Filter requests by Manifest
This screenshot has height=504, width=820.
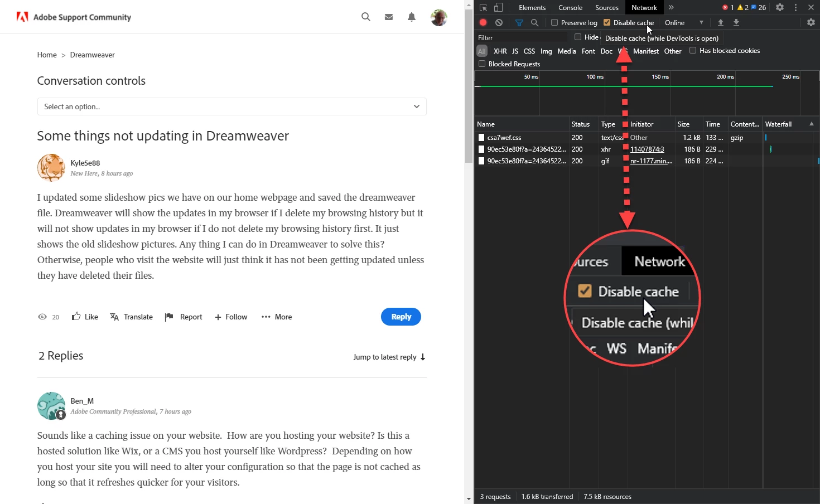(x=646, y=51)
